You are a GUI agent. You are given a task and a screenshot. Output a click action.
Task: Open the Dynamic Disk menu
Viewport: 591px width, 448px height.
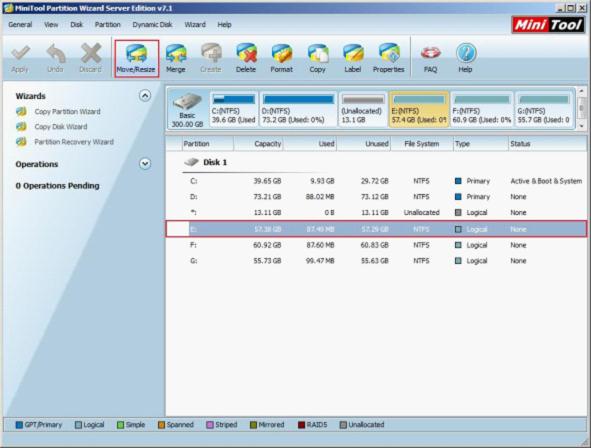152,24
